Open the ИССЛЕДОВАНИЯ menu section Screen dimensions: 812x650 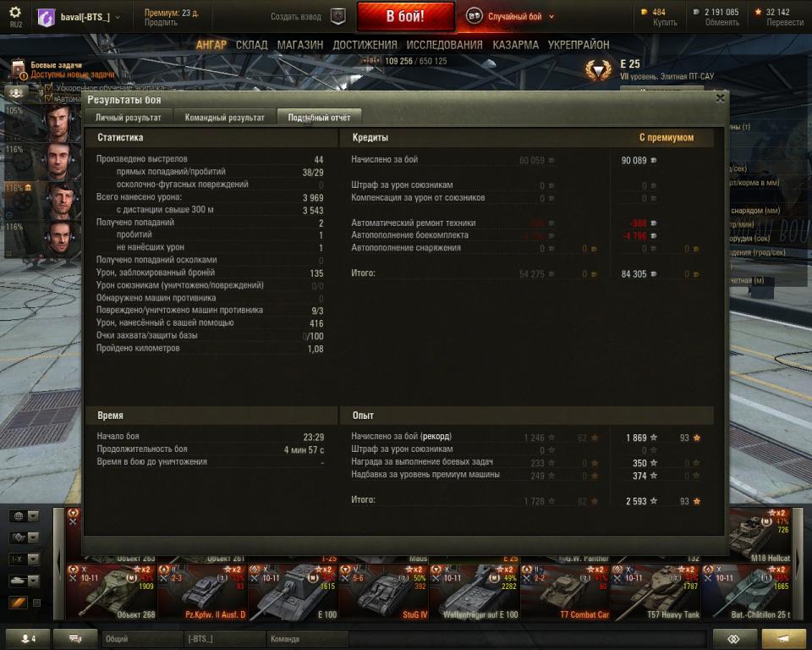click(444, 45)
